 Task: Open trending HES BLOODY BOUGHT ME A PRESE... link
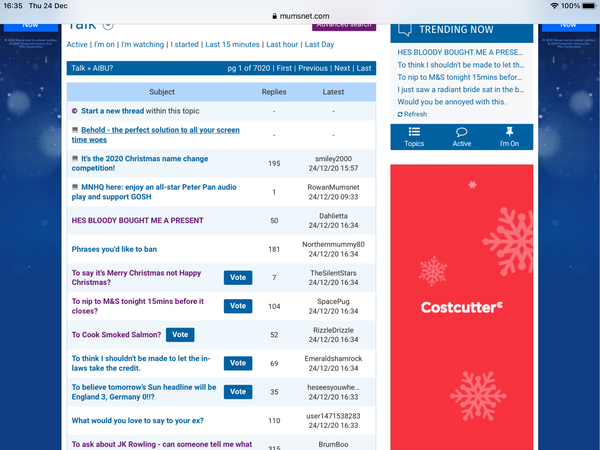click(460, 52)
